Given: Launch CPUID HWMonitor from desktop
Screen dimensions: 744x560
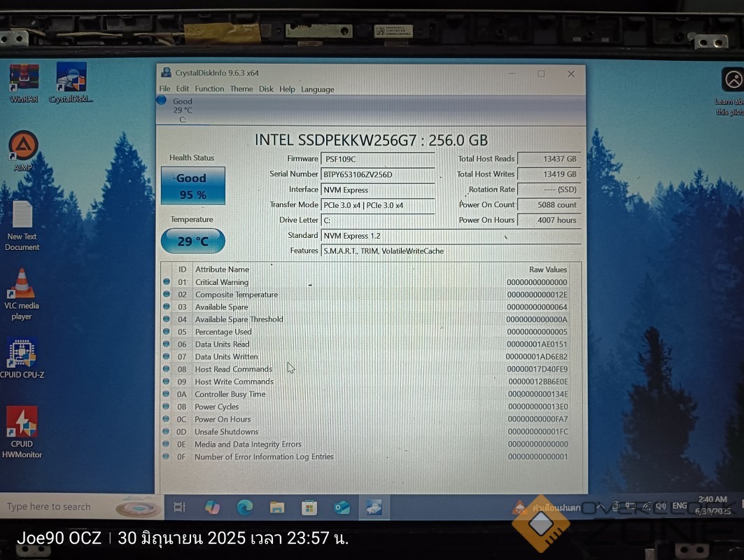Looking at the screenshot, I should tap(22, 422).
